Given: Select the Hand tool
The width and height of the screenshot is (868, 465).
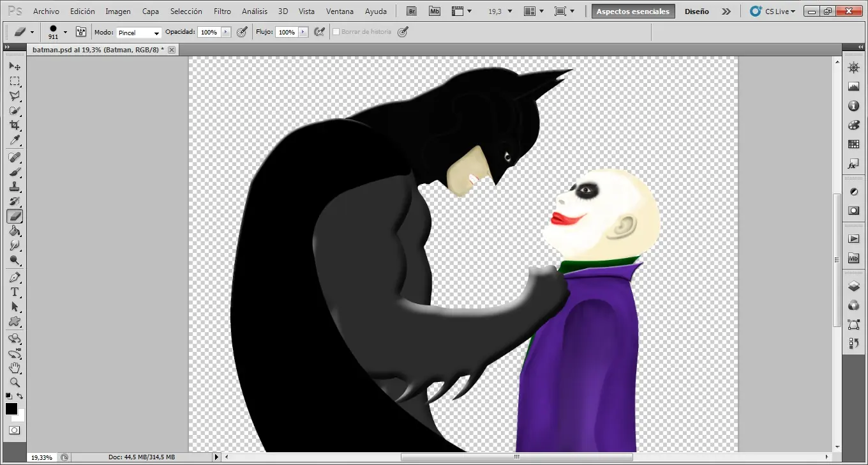Looking at the screenshot, I should [x=15, y=368].
